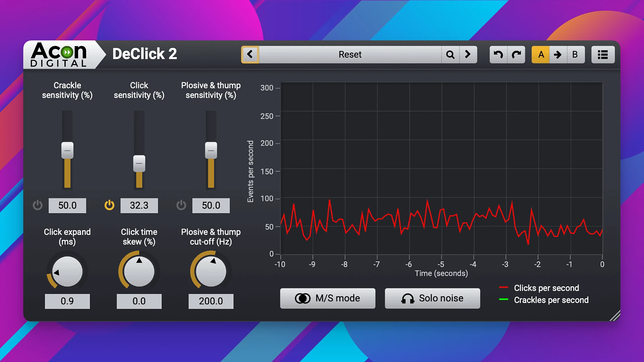Open the Reset preset selector

point(350,54)
